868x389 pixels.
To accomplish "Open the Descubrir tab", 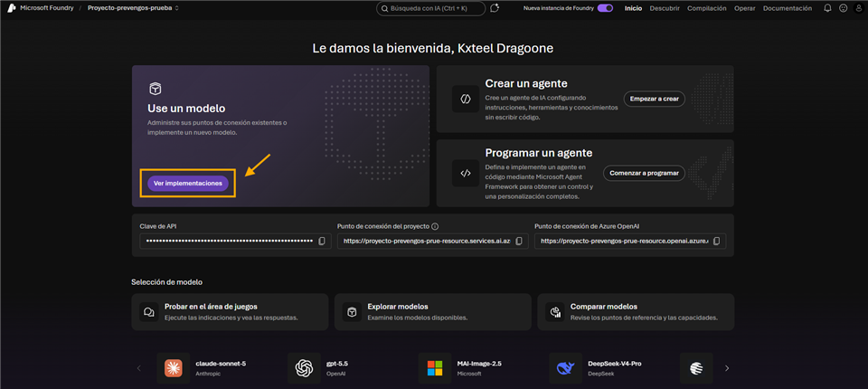I will 665,8.
